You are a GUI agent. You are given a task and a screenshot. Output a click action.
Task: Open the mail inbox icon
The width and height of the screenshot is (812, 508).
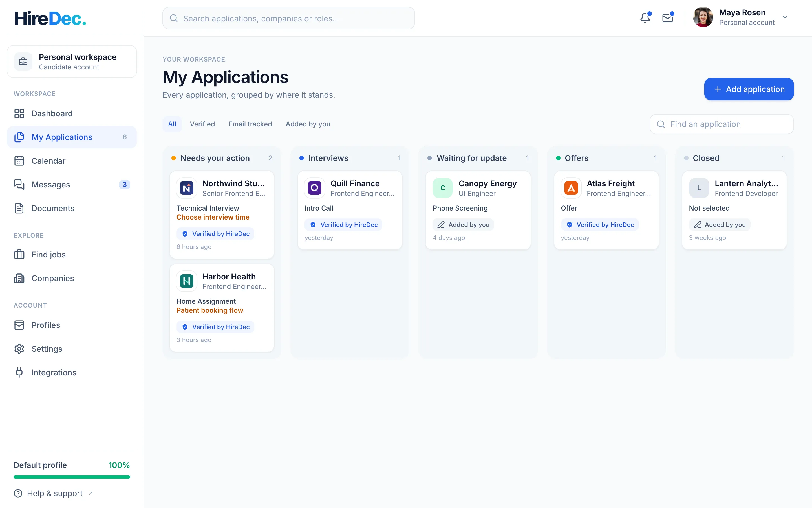pos(668,17)
